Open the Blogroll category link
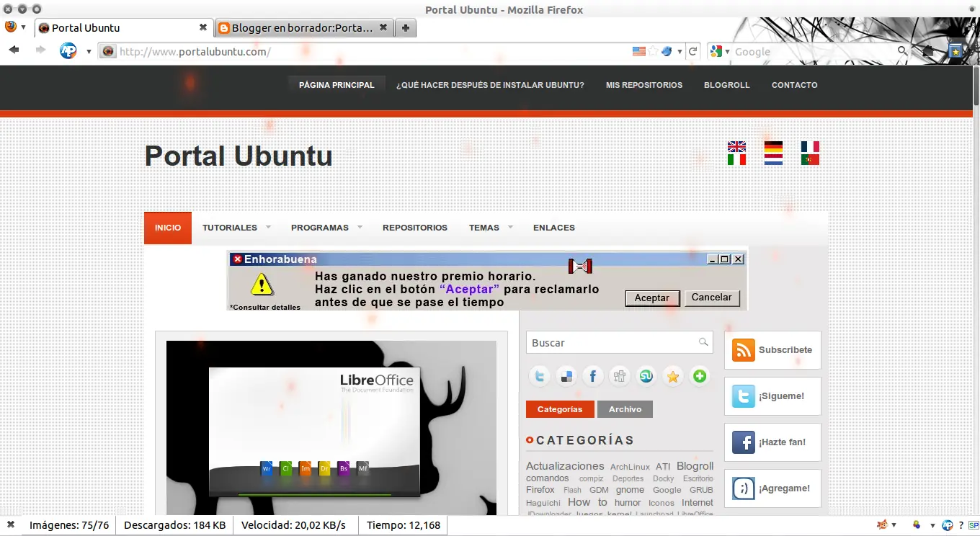 coord(694,465)
